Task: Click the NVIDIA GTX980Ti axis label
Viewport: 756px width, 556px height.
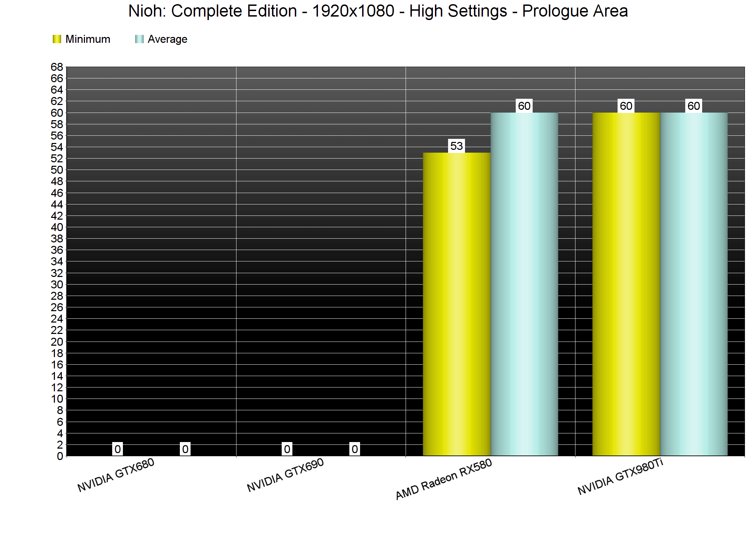Action: click(x=620, y=477)
